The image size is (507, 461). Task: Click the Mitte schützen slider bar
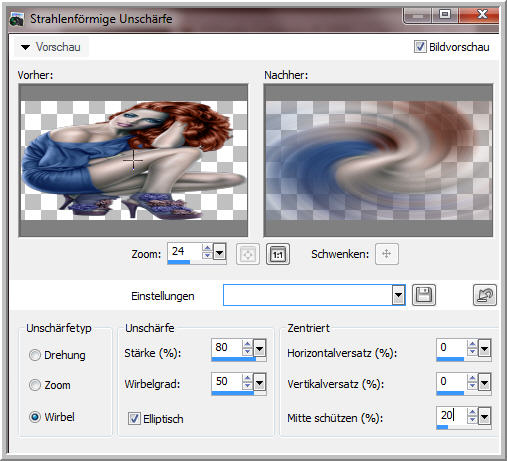(463, 427)
